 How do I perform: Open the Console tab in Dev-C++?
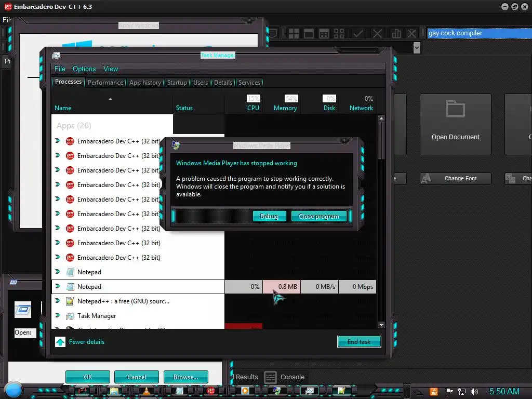(x=285, y=377)
